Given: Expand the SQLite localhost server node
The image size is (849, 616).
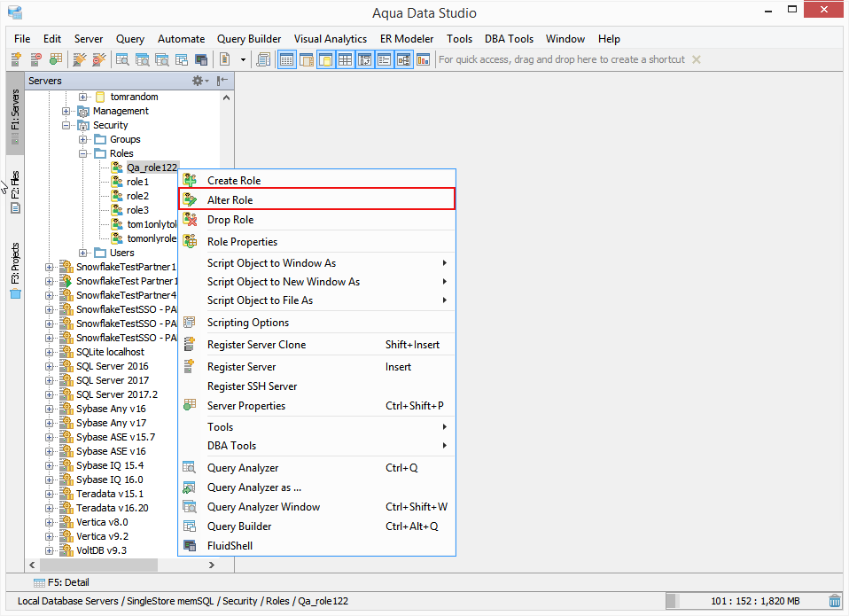Looking at the screenshot, I should (50, 352).
